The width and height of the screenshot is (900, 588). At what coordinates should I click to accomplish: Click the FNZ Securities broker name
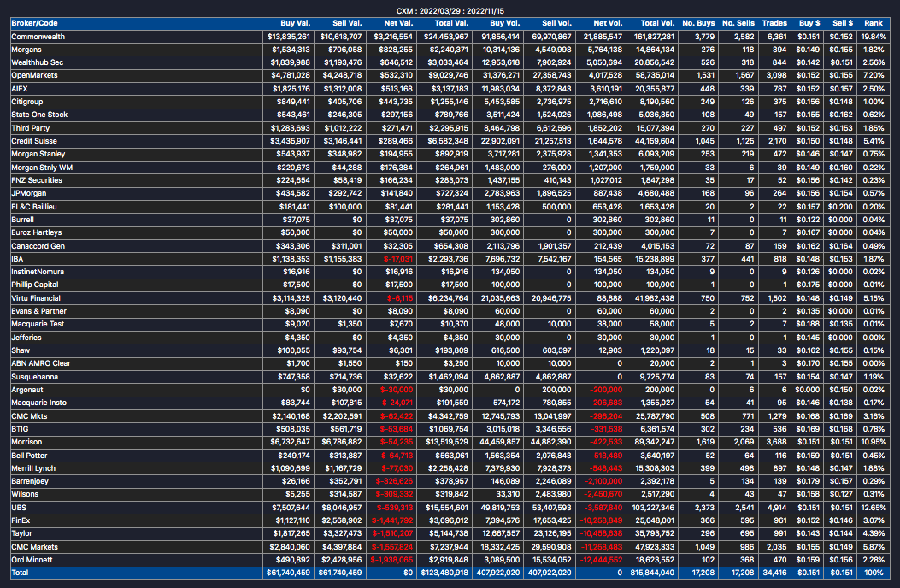(37, 180)
